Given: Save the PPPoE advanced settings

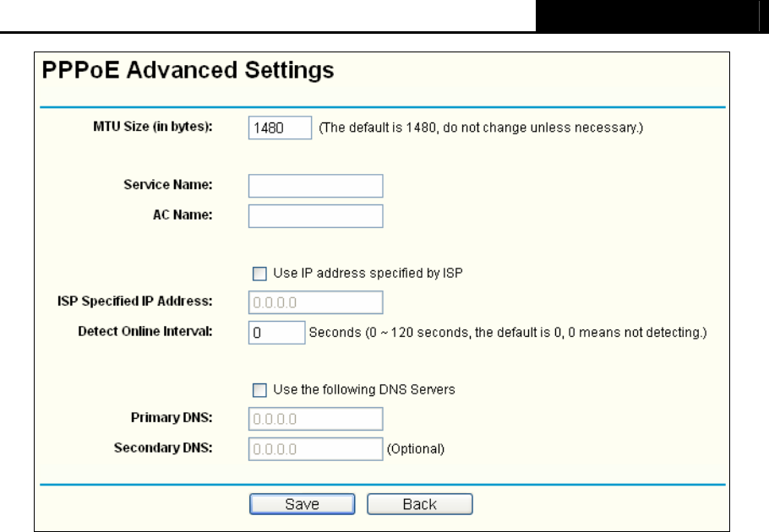Looking at the screenshot, I should 303,504.
